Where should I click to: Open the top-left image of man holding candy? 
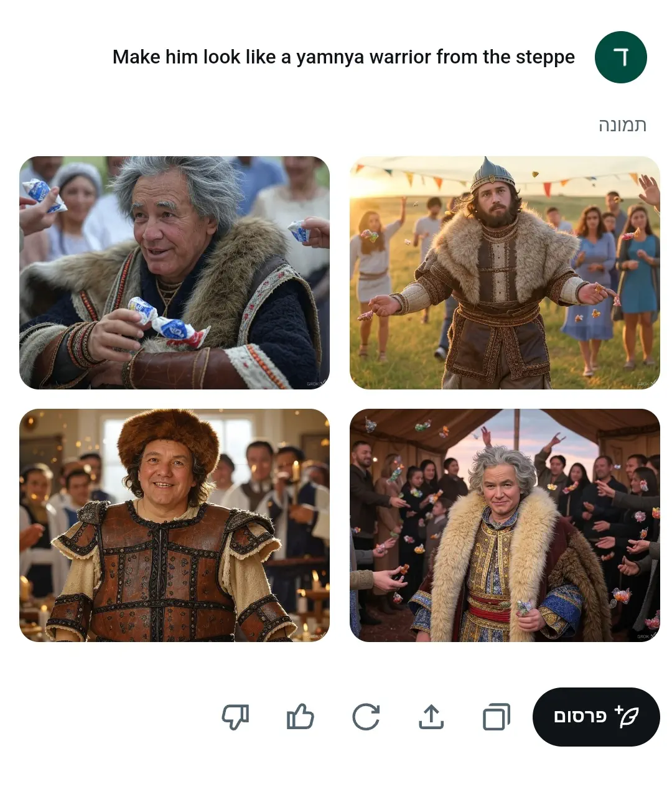pyautogui.click(x=174, y=273)
